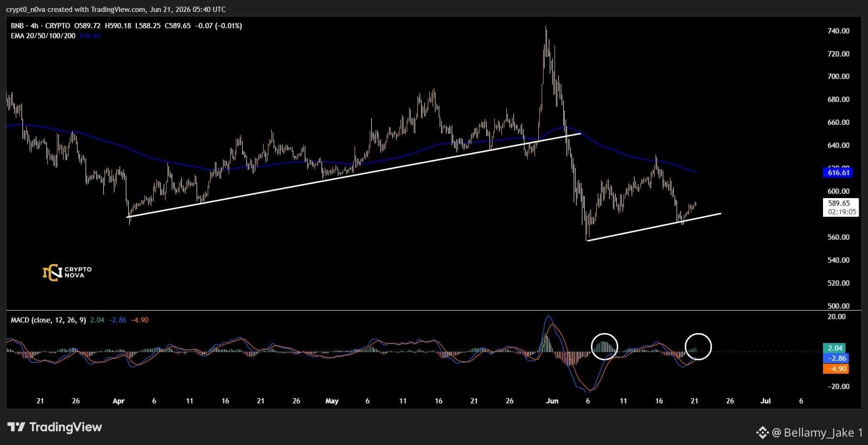
Task: Select the long white trendline rising from April
Action: 354,176
